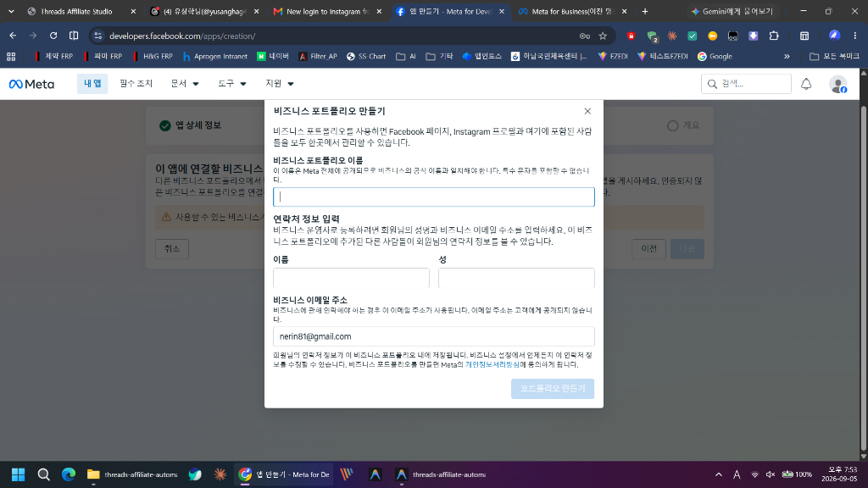868x488 pixels.
Task: Open the Wi-Fi network tray icon
Action: click(754, 474)
